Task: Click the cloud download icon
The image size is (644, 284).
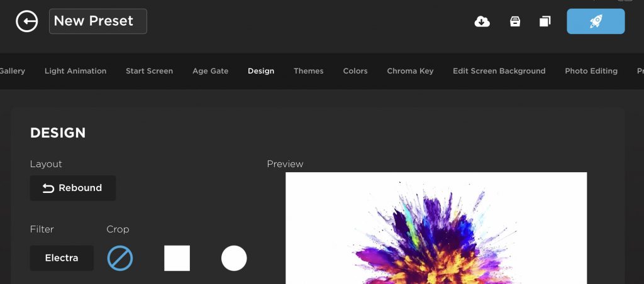Action: [x=482, y=21]
